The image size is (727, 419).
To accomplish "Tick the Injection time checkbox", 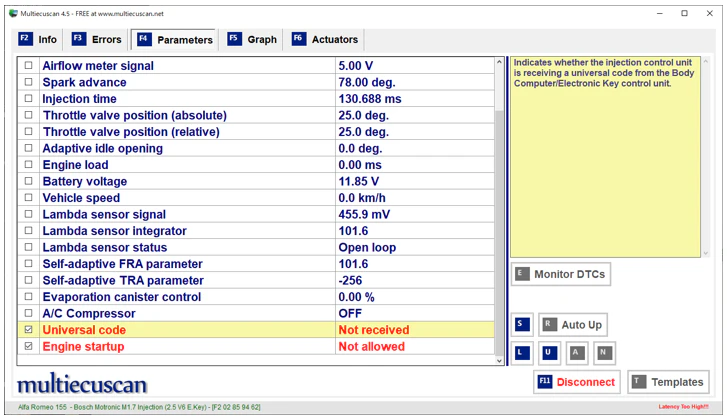I will click(x=29, y=99).
